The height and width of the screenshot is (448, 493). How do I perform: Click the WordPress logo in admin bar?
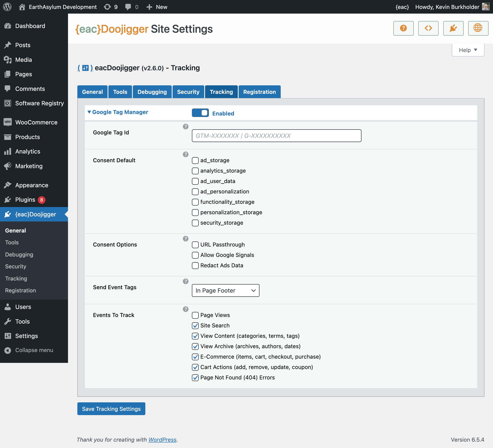(7, 7)
